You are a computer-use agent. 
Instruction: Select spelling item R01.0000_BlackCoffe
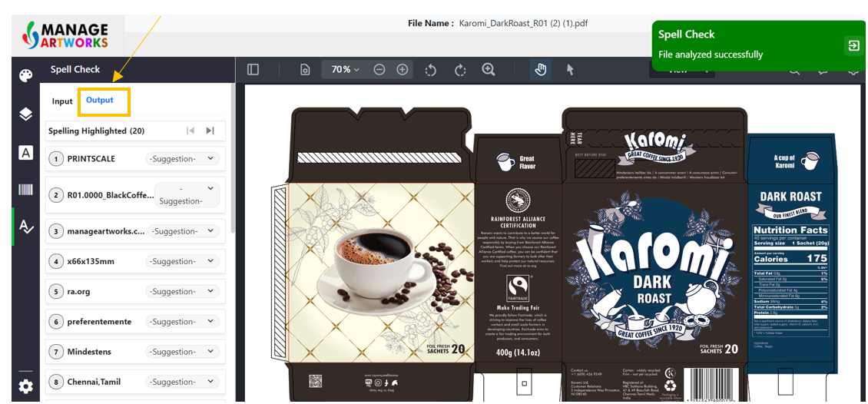click(111, 195)
